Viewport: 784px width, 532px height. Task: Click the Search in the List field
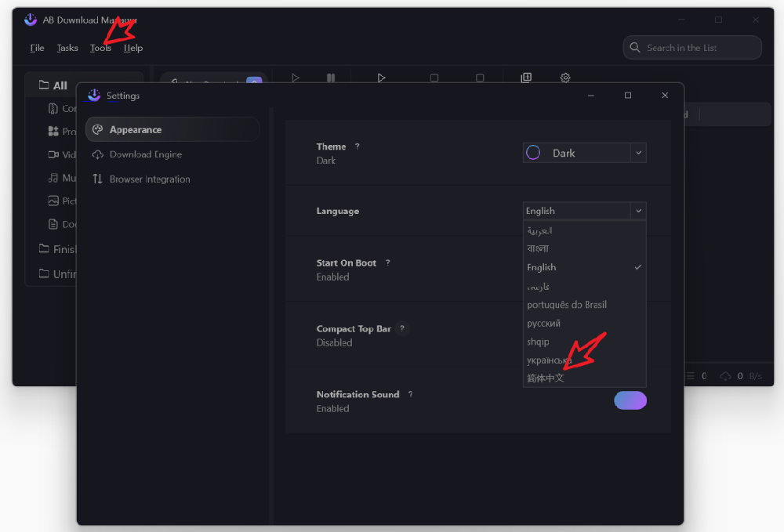click(692, 48)
